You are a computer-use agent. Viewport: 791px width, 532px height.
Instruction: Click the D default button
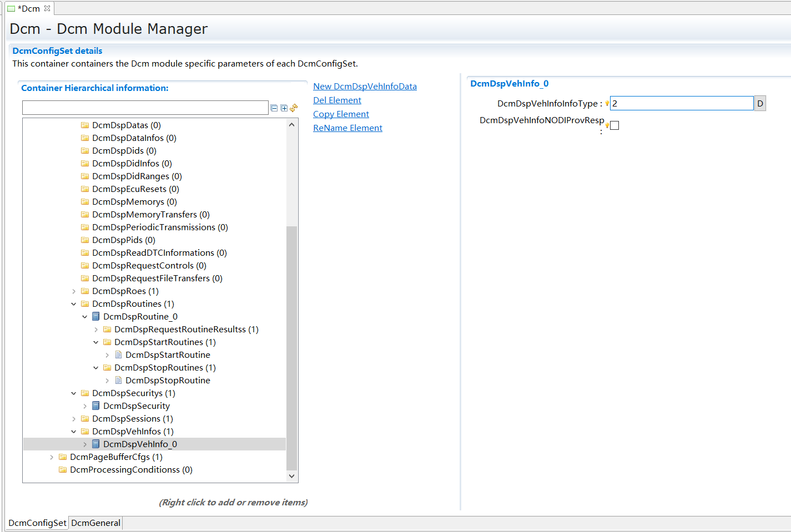point(760,104)
